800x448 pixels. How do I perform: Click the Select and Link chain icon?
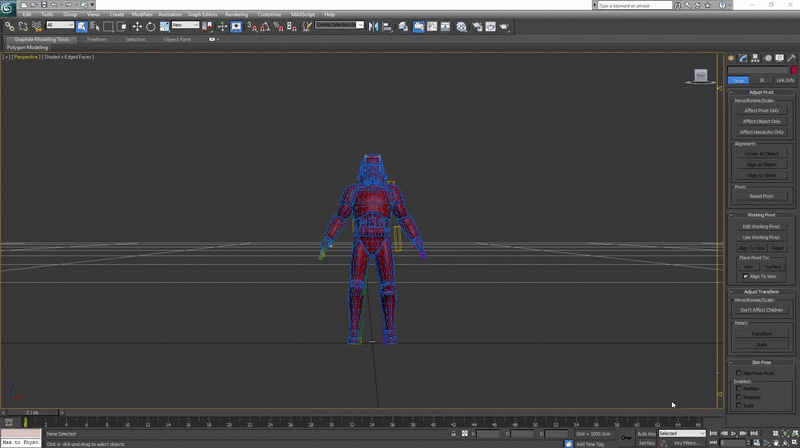tap(10, 26)
